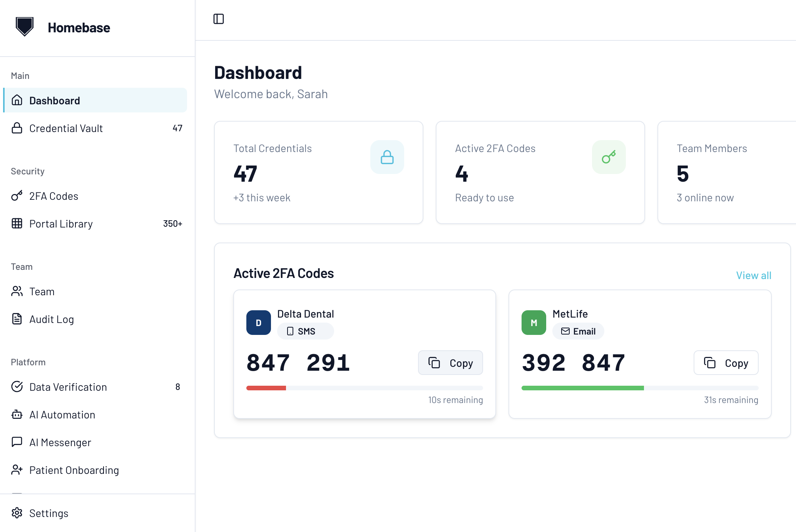Navigate to Audit Log
The width and height of the screenshot is (796, 532).
[x=52, y=319]
